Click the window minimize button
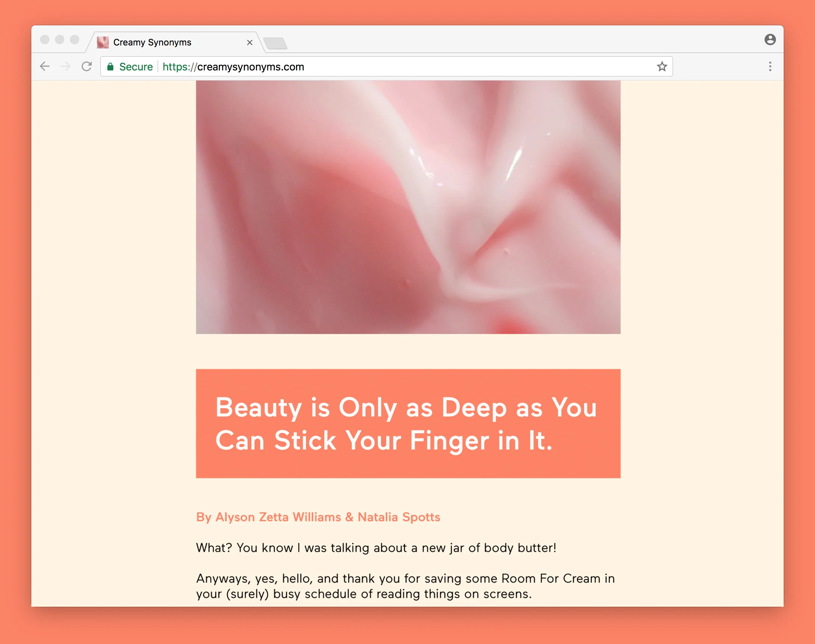The height and width of the screenshot is (644, 815). (60, 39)
